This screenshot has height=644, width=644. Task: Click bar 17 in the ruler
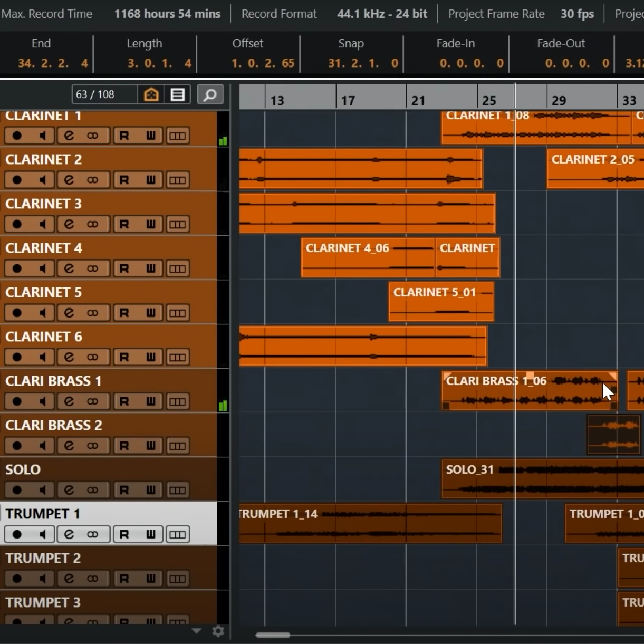pos(348,100)
